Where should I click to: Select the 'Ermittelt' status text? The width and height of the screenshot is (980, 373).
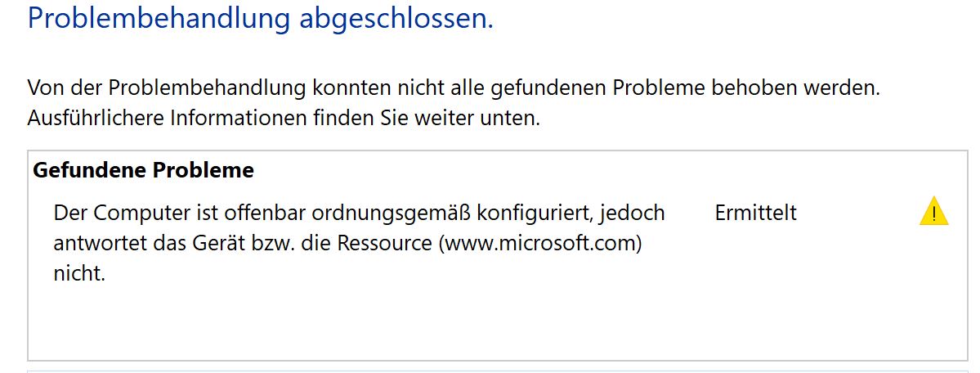click(x=755, y=213)
